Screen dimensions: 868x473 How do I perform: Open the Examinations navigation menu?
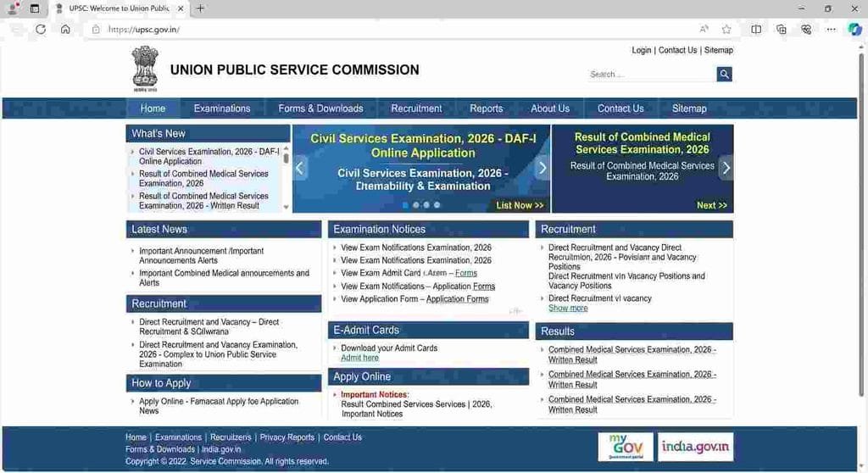222,109
